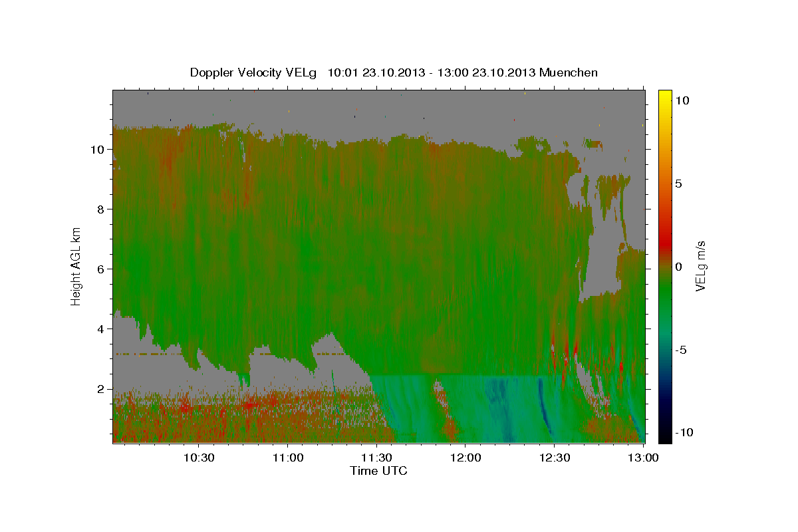
Task: Click the 'Height AGL km' axis label
Action: pos(76,265)
